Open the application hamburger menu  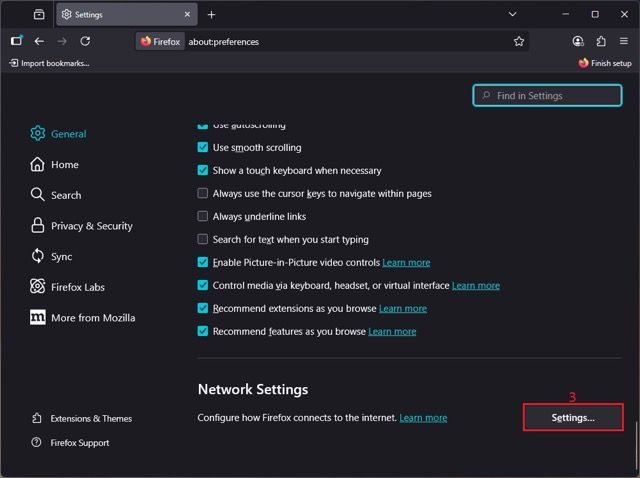[x=623, y=41]
